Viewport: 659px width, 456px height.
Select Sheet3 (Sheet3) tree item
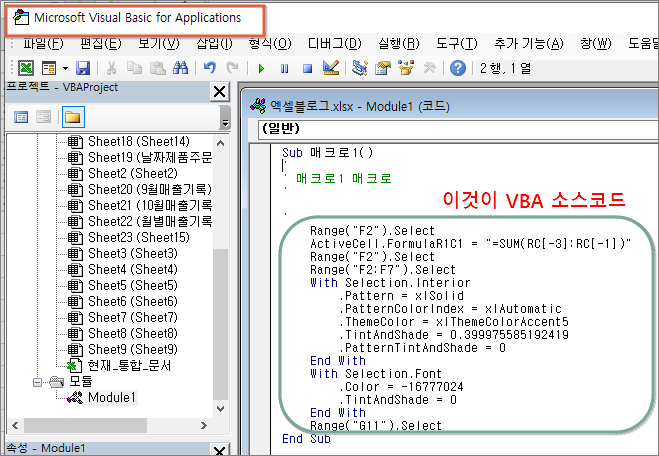(133, 253)
